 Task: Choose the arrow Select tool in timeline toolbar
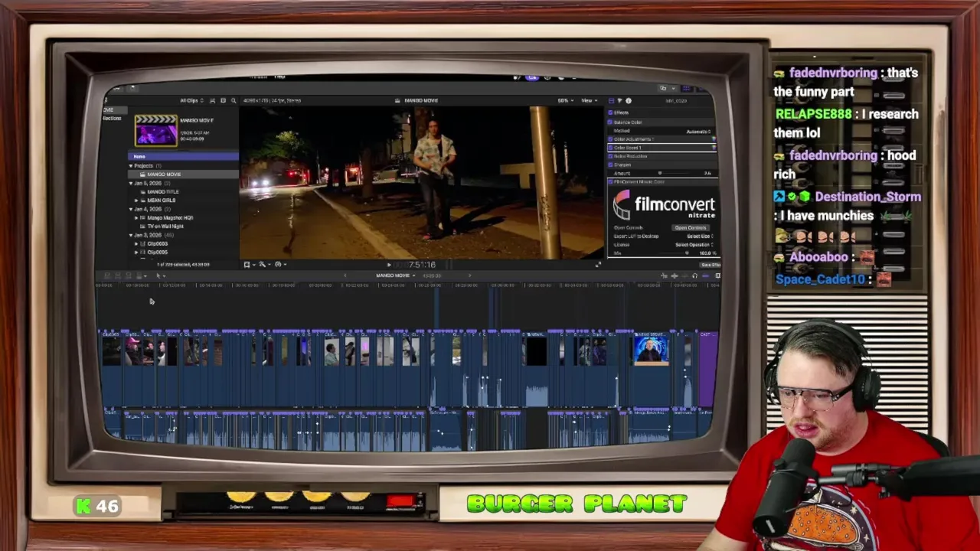(x=160, y=275)
